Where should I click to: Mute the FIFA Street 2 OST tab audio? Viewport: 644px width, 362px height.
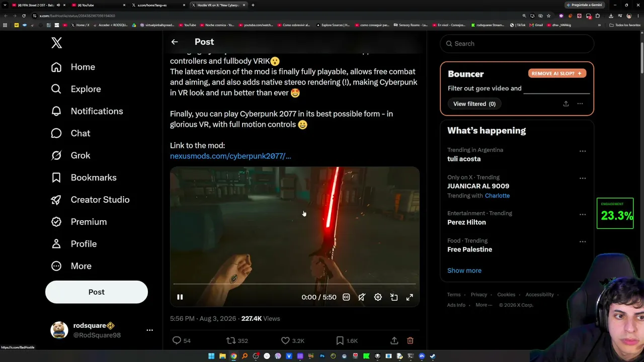(x=58, y=5)
